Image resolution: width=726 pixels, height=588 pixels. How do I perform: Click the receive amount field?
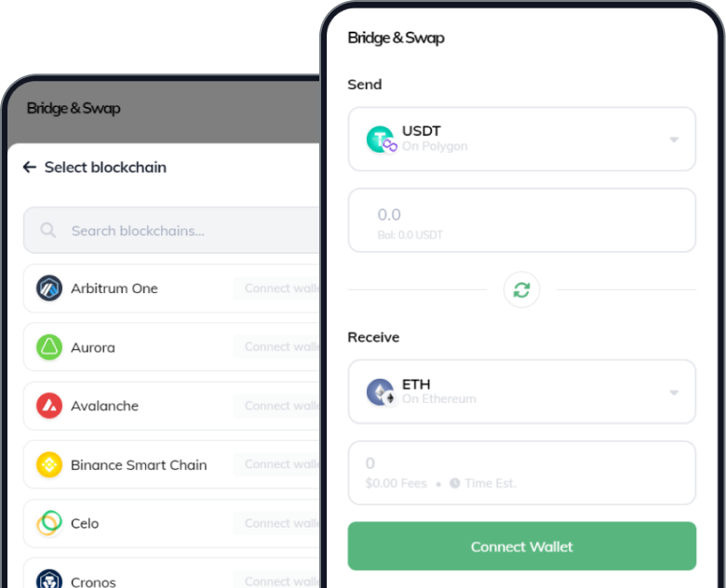(522, 473)
